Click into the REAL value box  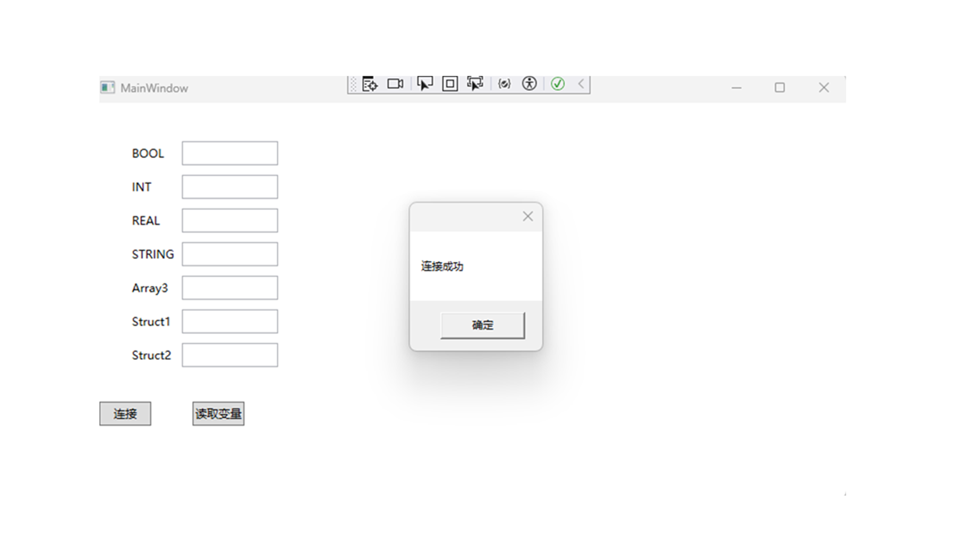230,220
